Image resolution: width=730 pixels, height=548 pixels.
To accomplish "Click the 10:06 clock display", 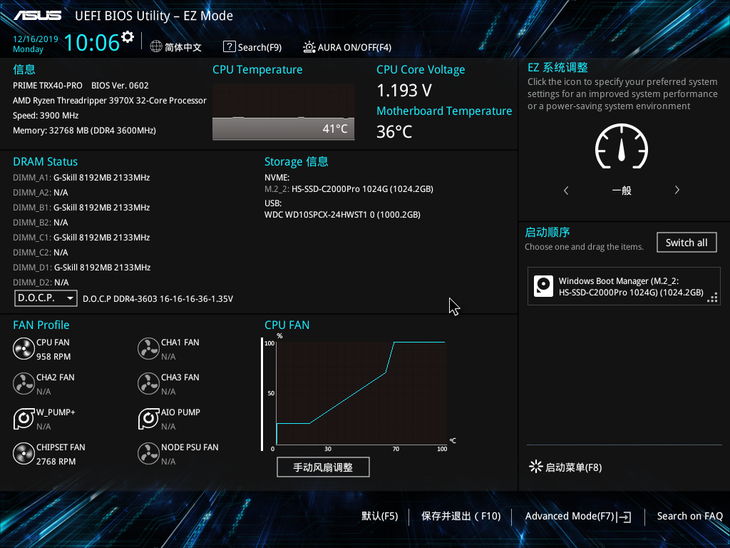I will coord(92,43).
